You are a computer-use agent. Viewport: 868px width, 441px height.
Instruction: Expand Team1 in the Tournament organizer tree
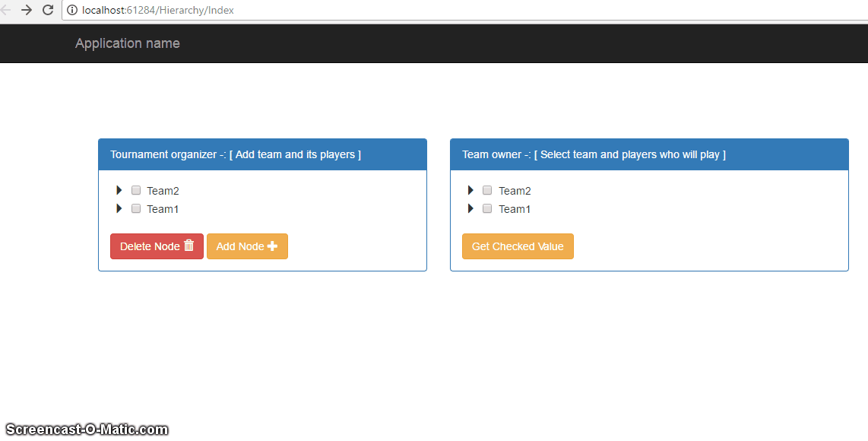(119, 208)
